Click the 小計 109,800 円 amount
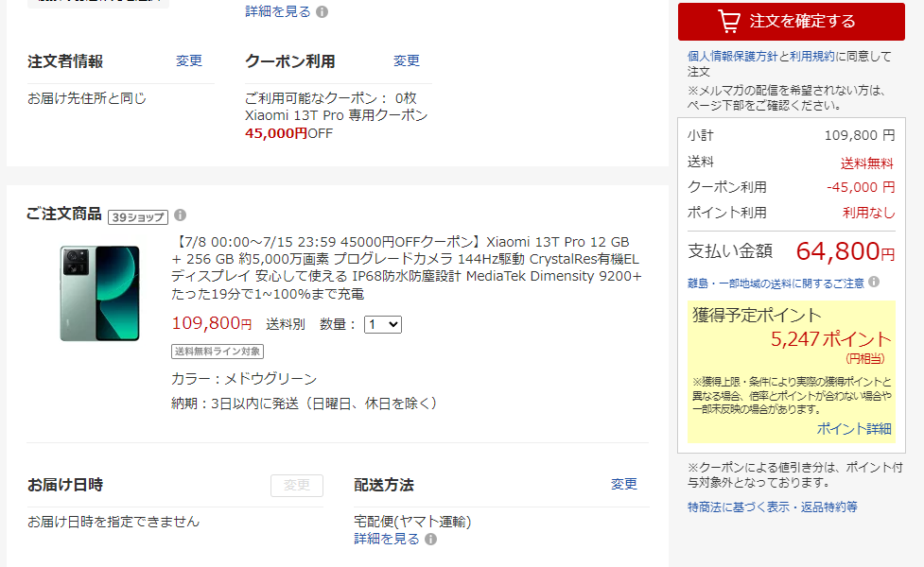The image size is (924, 567). 859,135
